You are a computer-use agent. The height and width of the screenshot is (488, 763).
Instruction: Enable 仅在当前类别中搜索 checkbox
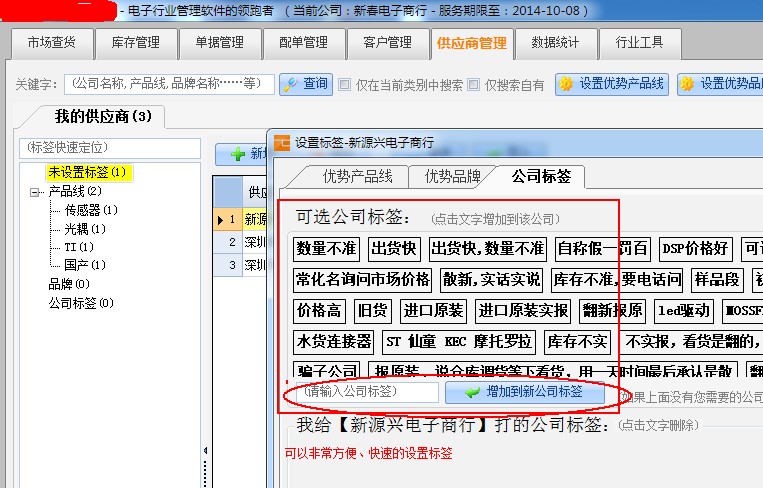point(345,85)
